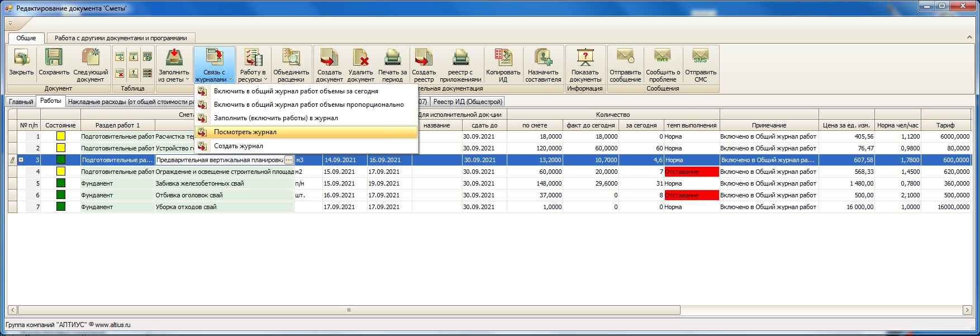Click yellow status swatch in row 1
980x336 pixels.
(60, 136)
